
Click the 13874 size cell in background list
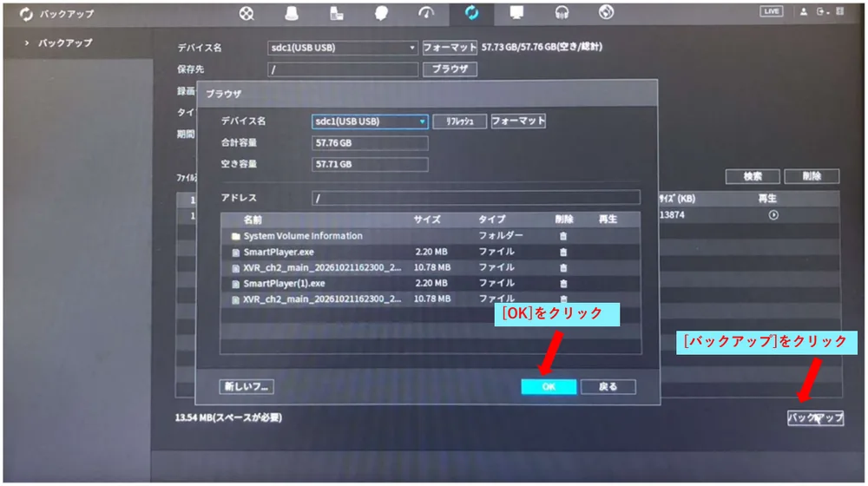tap(672, 214)
